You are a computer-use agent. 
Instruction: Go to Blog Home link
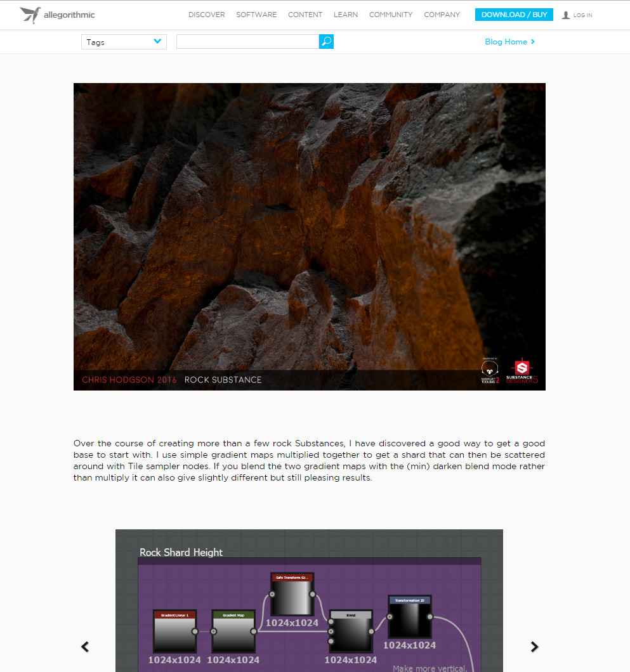point(510,42)
